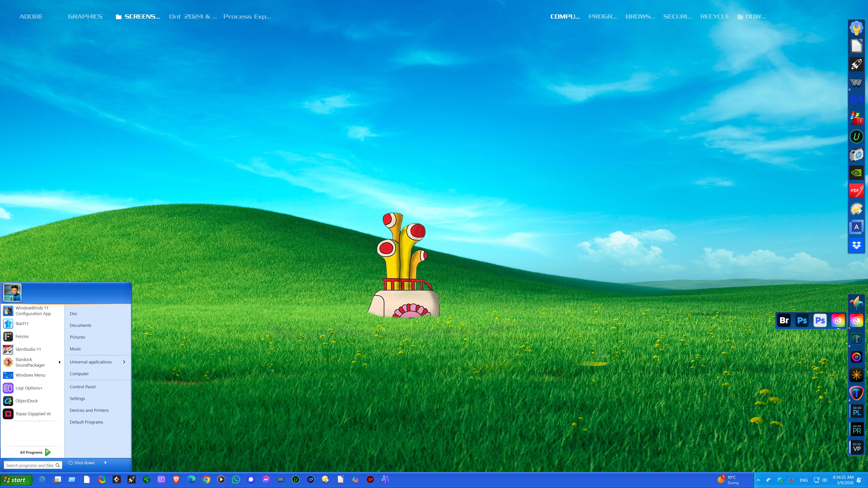Click the WhatsApp taskbar icon
868x488 pixels.
(236, 479)
